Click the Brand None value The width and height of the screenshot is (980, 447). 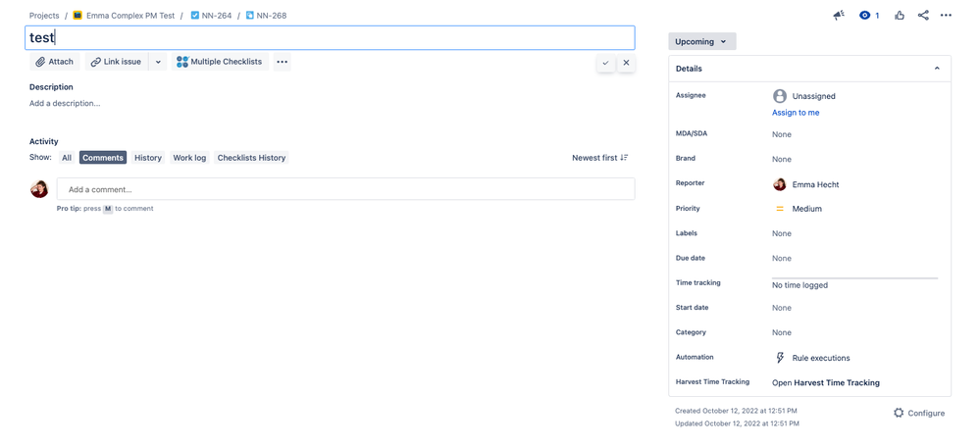[781, 159]
